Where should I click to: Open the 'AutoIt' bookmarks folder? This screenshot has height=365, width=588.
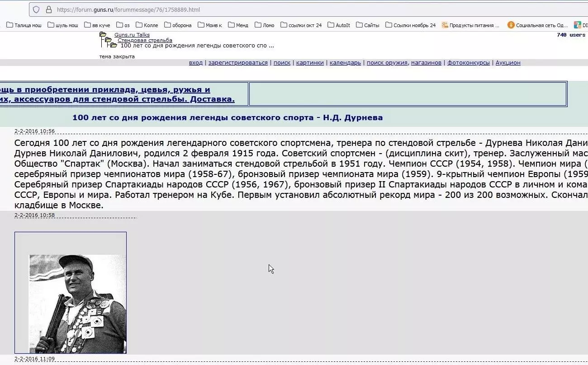coord(339,25)
